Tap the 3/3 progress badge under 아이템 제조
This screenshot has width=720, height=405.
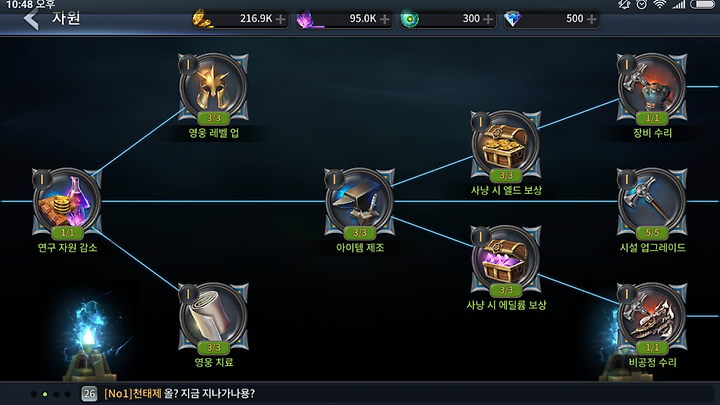(x=360, y=233)
